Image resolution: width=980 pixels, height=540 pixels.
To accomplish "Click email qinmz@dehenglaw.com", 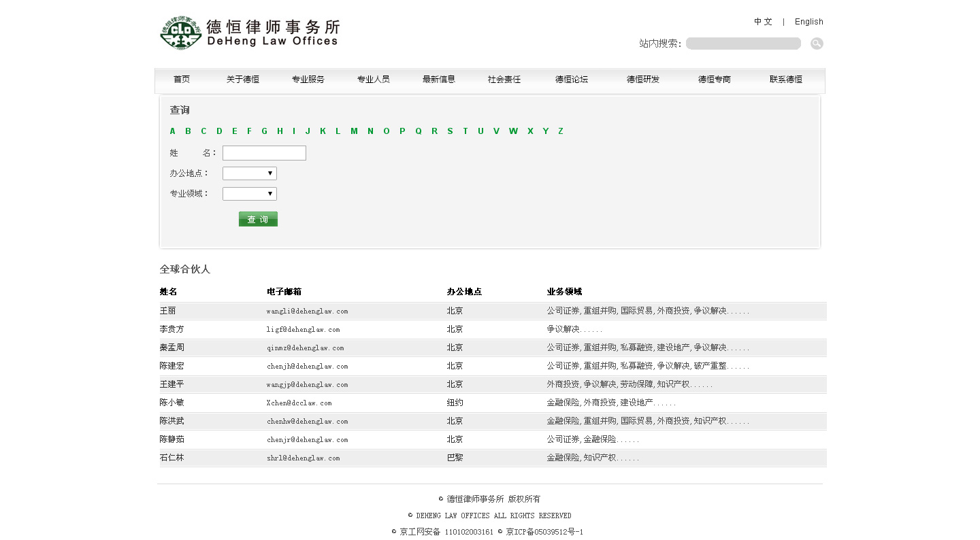I will [x=305, y=348].
